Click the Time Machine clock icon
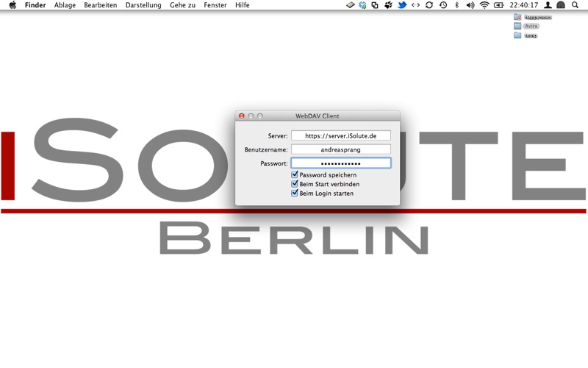The image size is (588, 368). tap(443, 5)
